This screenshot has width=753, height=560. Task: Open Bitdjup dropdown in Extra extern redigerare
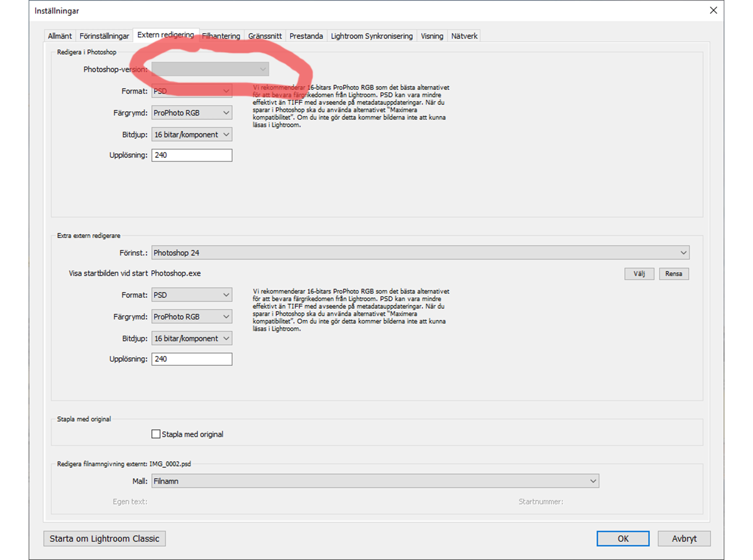click(x=192, y=339)
